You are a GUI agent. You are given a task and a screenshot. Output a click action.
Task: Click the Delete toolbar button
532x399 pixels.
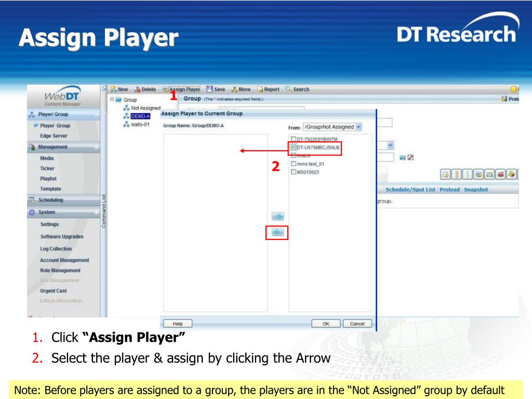(x=145, y=89)
